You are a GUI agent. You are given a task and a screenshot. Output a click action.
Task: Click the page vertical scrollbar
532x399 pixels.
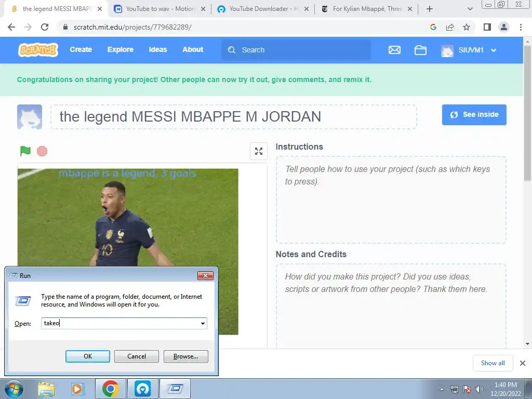click(x=527, y=112)
